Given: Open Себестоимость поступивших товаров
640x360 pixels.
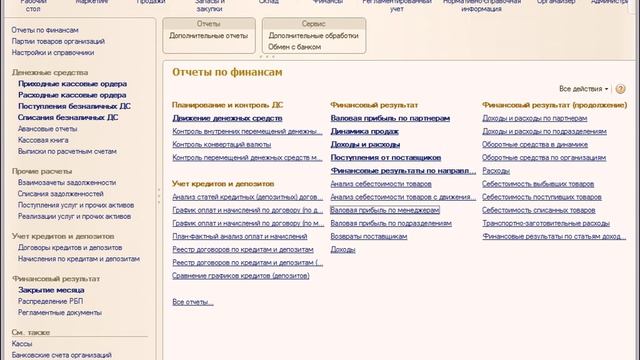Looking at the screenshot, I should tap(542, 197).
